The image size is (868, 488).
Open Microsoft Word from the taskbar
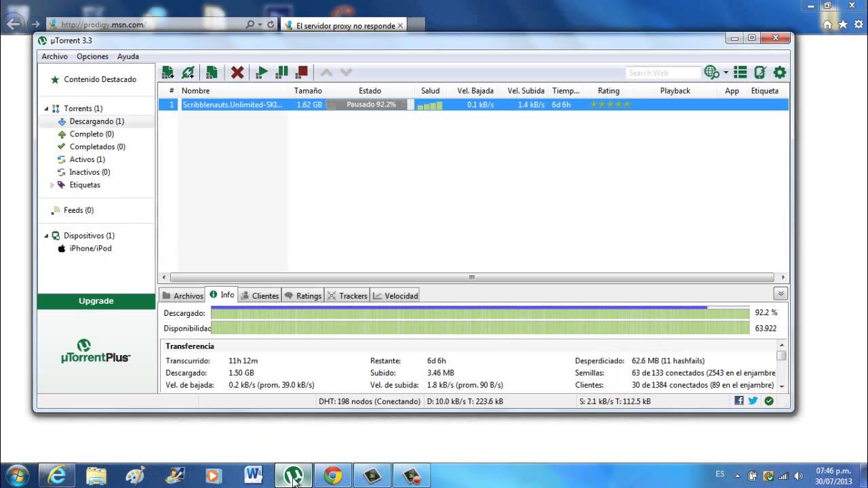[254, 476]
